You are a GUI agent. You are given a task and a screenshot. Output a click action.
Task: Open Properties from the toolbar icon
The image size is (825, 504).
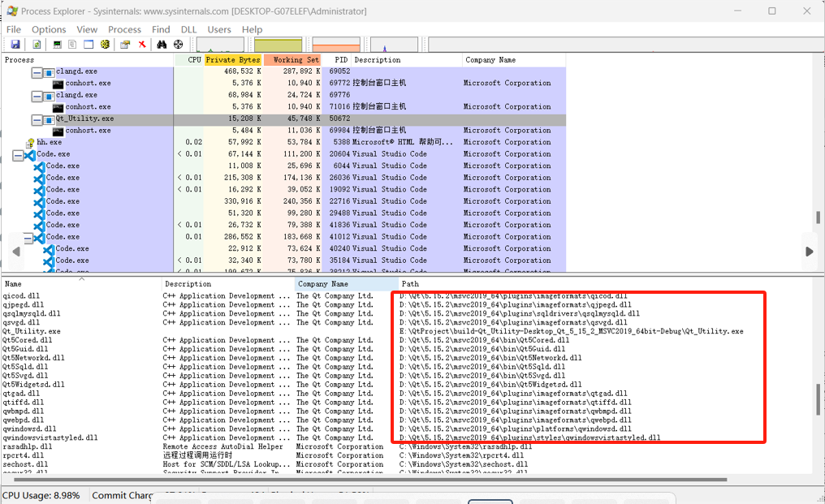pos(125,45)
